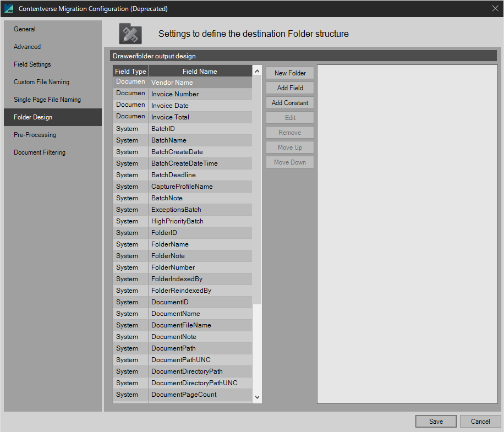Select the BatchCreateDate system field
The height and width of the screenshot is (432, 504).
(182, 152)
